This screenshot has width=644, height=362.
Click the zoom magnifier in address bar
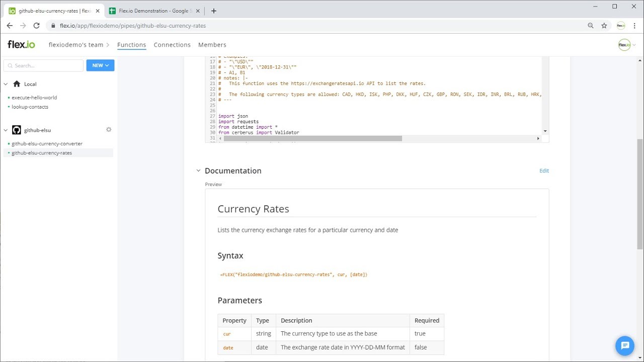point(591,26)
